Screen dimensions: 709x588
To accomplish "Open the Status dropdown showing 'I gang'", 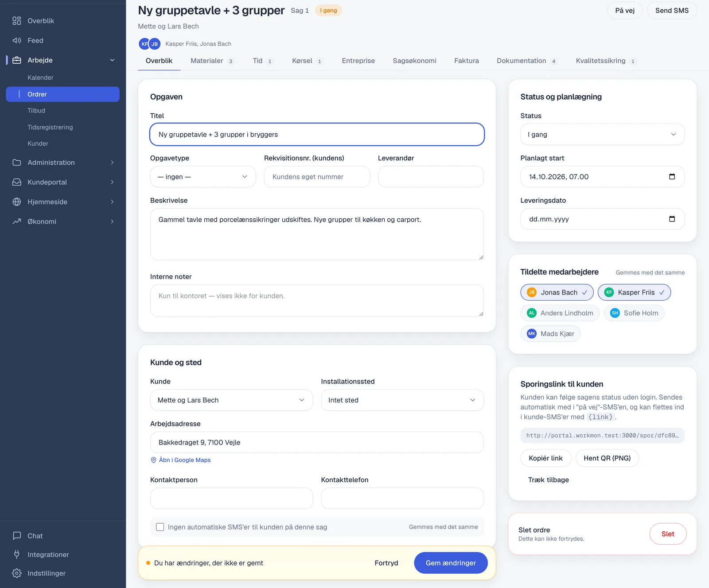I will coord(602,135).
